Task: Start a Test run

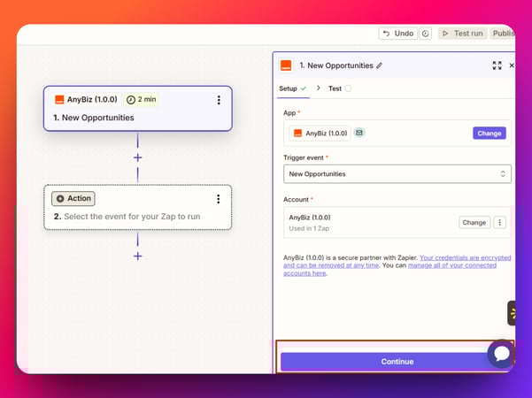Action: pyautogui.click(x=463, y=34)
